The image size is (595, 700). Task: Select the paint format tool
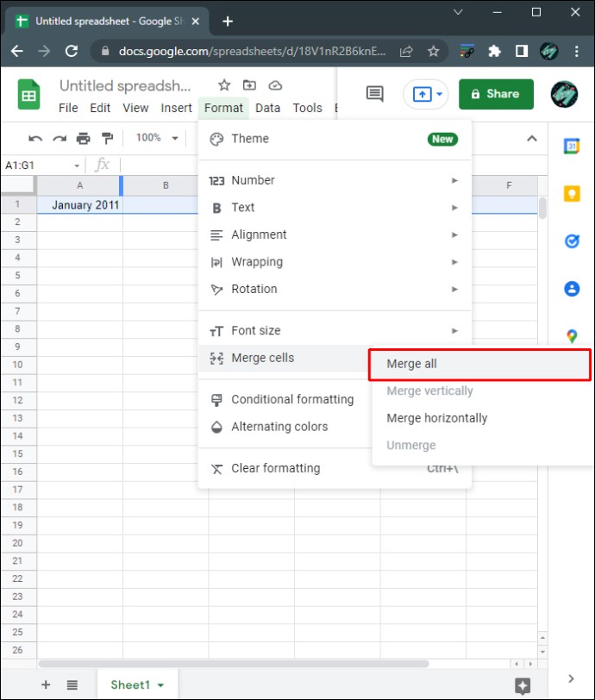[108, 138]
